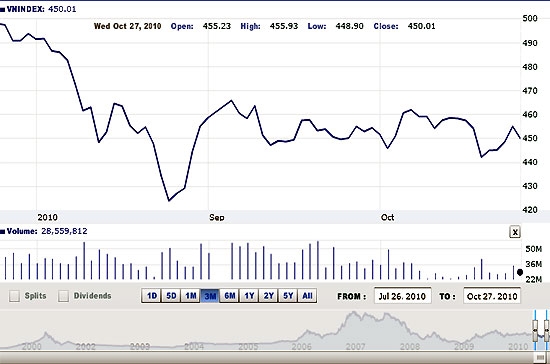Click the Low value 448.90
The height and width of the screenshot is (364, 550).
349,26
